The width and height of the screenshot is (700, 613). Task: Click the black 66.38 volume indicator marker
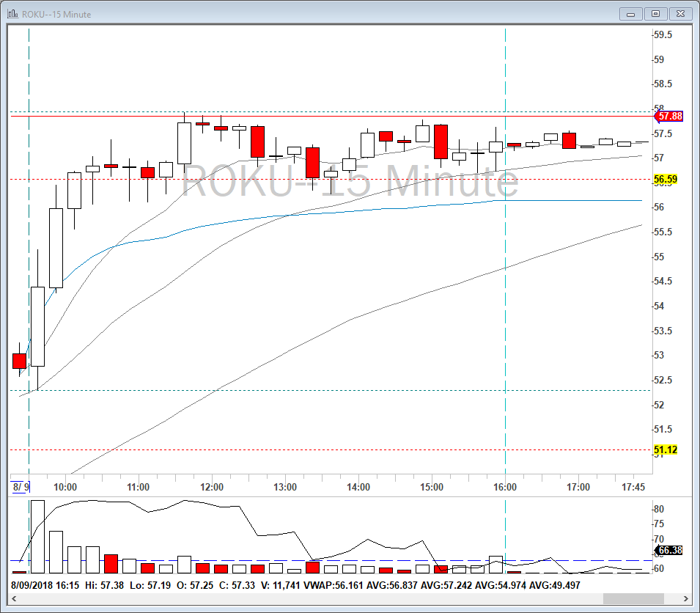[x=668, y=550]
